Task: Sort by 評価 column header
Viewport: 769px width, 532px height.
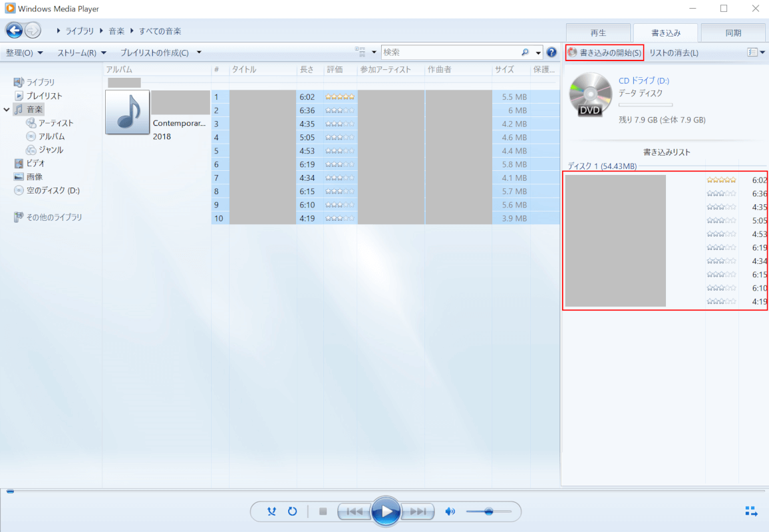Action: coord(341,70)
